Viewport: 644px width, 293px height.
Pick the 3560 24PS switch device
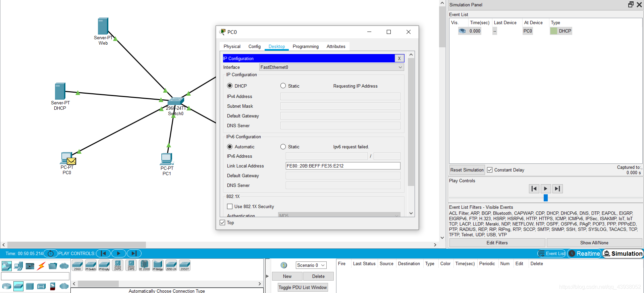point(118,265)
